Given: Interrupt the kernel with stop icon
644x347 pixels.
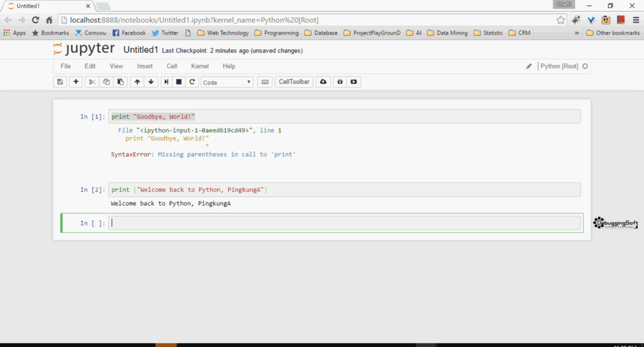Looking at the screenshot, I should 179,82.
